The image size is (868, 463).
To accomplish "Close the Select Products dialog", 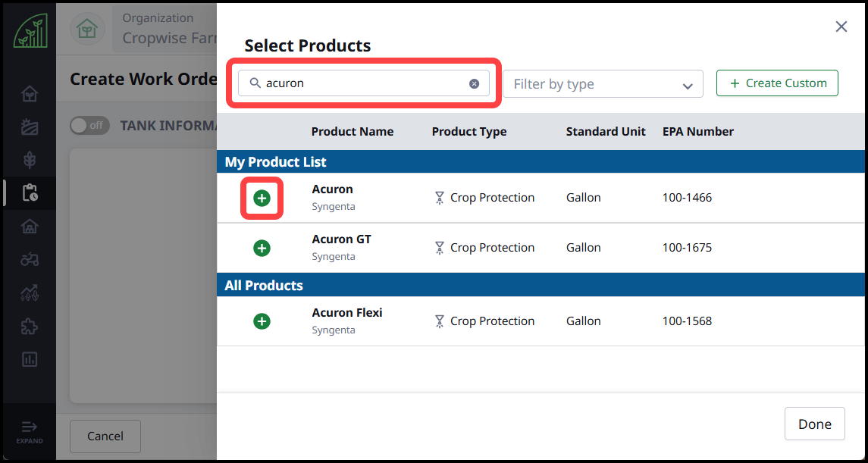I will pos(841,27).
